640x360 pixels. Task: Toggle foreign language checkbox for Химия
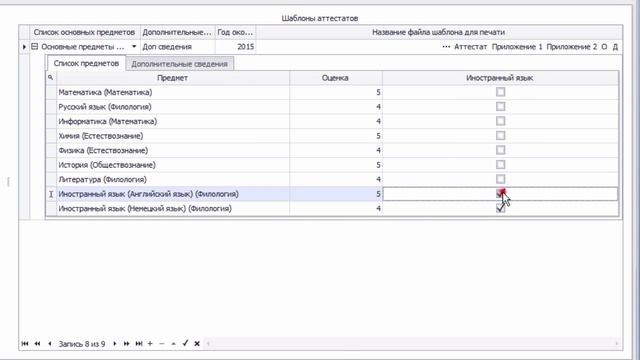click(x=500, y=136)
